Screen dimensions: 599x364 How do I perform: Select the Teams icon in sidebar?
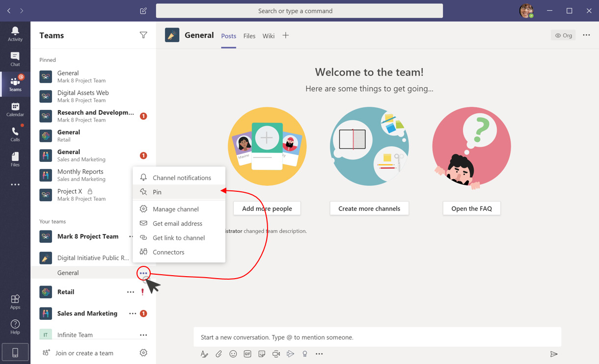click(15, 84)
